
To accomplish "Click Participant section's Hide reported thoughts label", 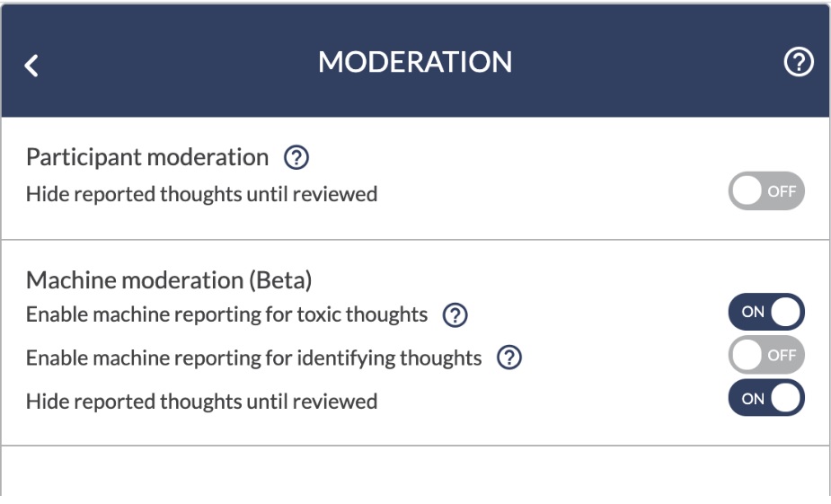I will coord(201,194).
